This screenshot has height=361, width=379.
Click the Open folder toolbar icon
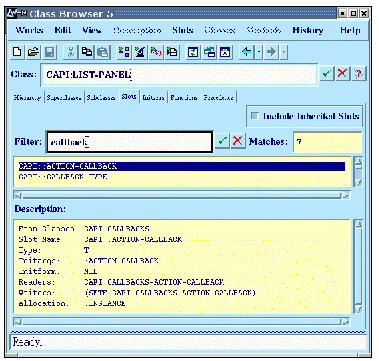tap(33, 52)
